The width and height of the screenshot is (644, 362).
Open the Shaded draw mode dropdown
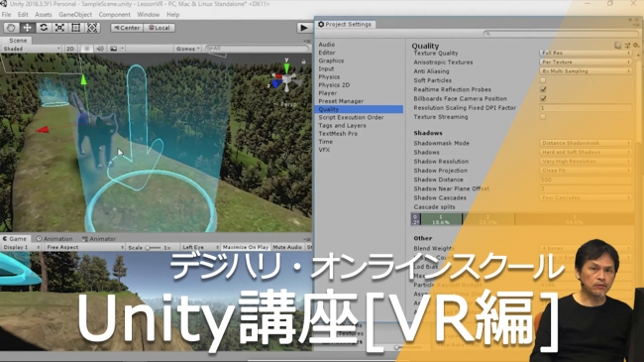click(x=32, y=49)
